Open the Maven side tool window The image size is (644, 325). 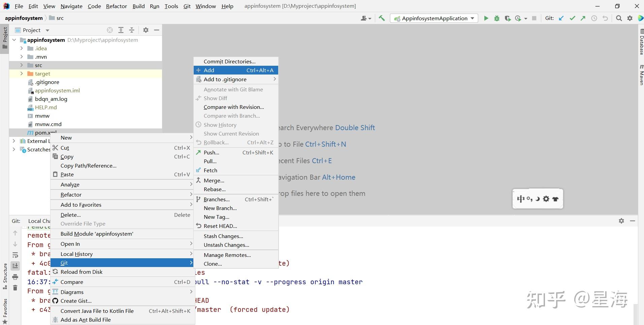[x=641, y=74]
